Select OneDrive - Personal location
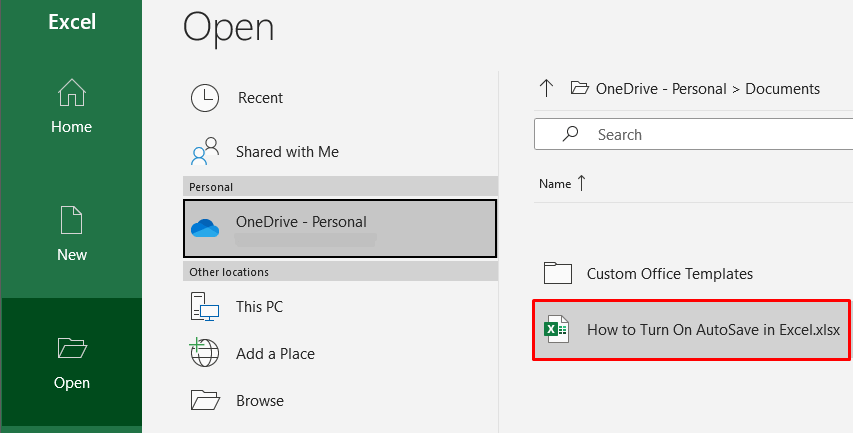853x433 pixels. coord(340,228)
